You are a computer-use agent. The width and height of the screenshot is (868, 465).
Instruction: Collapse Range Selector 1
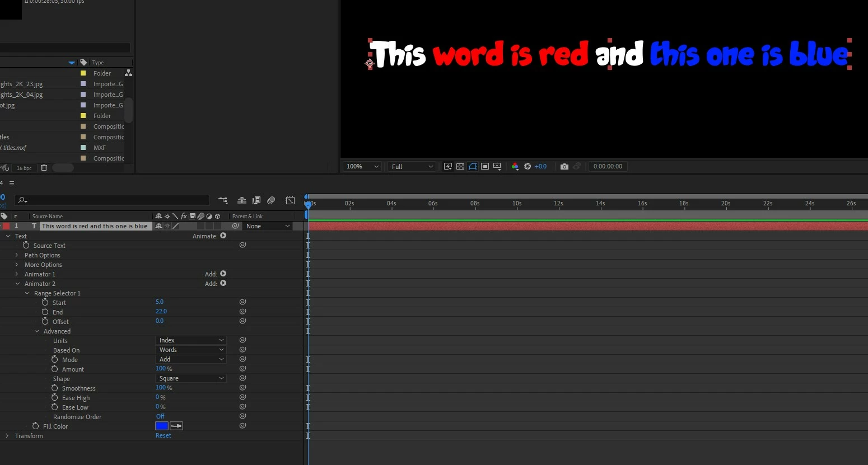(27, 293)
